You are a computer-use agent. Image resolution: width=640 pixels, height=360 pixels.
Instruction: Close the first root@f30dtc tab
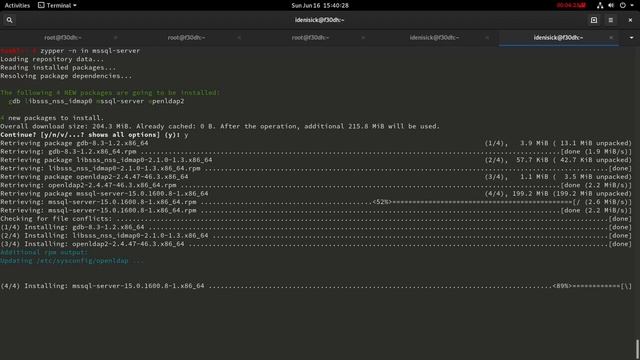click(116, 38)
